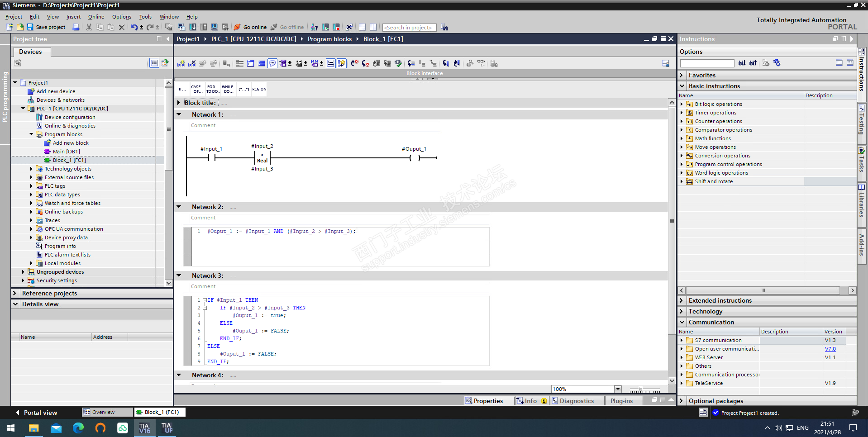
Task: Click the download to device icon
Action: (x=193, y=27)
